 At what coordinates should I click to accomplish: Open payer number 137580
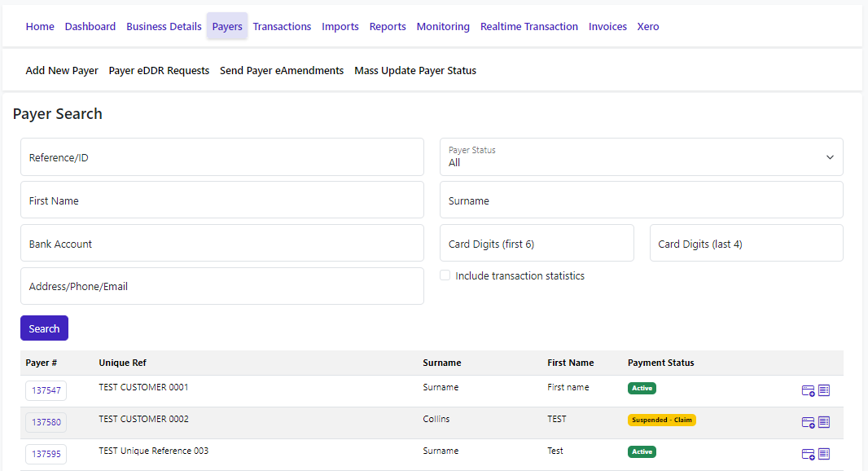click(46, 423)
